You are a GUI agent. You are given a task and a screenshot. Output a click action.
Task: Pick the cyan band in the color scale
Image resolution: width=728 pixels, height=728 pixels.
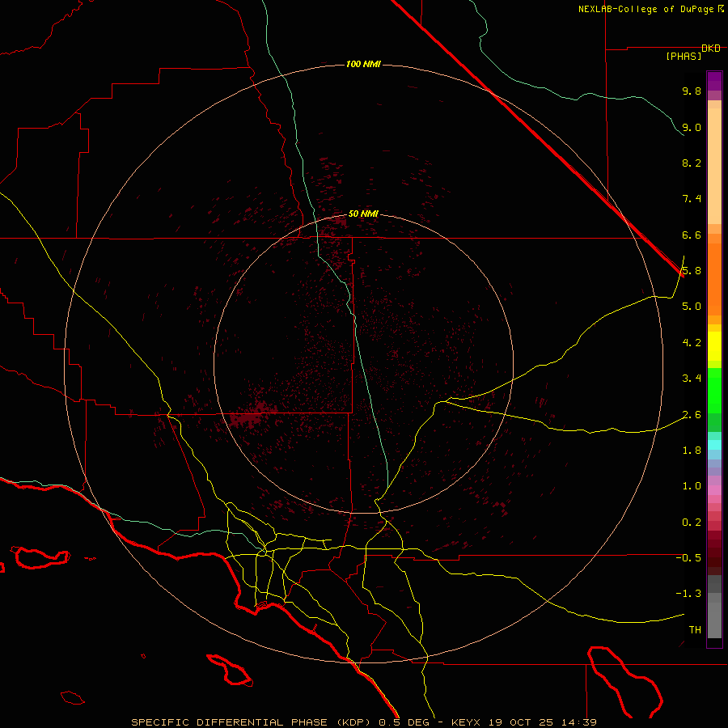pyautogui.click(x=714, y=444)
